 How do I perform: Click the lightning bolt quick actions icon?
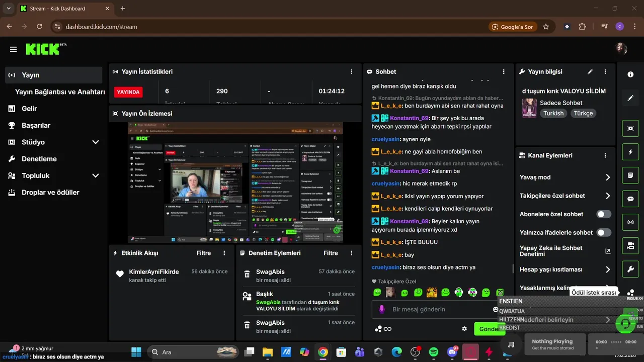(630, 152)
